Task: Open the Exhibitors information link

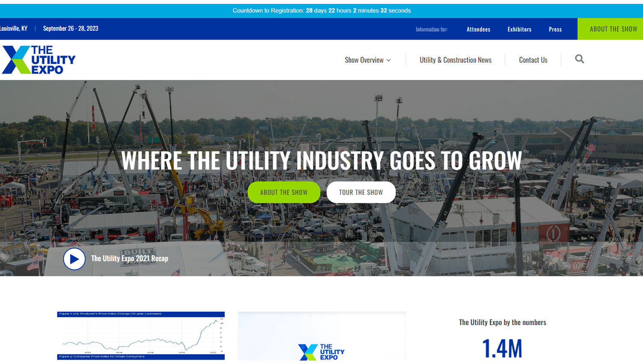Action: 519,29
